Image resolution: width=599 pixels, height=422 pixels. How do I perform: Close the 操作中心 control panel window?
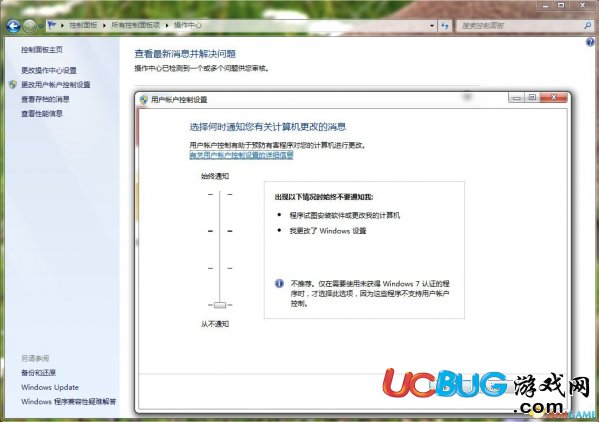pos(583,5)
